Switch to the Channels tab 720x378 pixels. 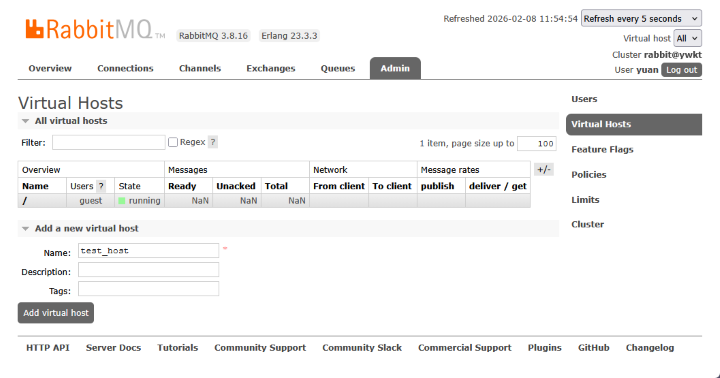click(200, 68)
